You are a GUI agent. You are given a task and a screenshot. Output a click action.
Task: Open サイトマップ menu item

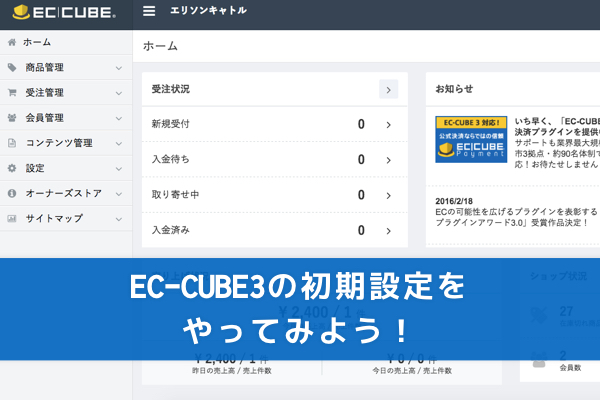[x=66, y=219]
